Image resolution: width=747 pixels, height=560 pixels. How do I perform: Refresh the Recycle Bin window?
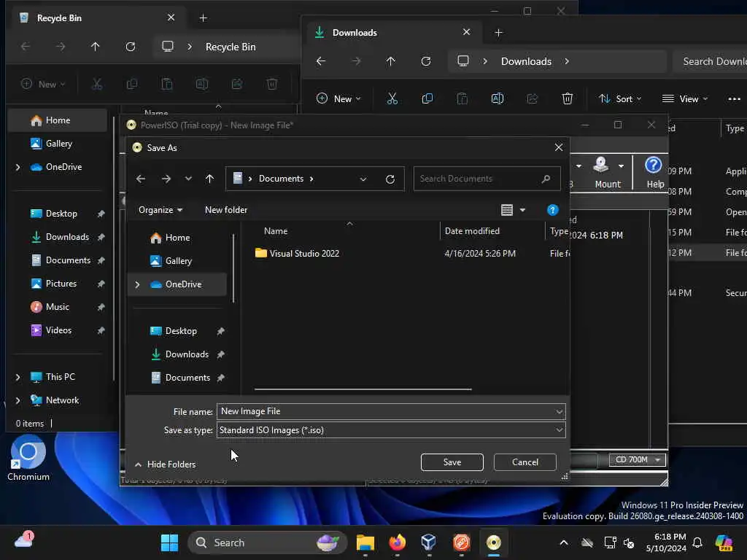point(131,47)
